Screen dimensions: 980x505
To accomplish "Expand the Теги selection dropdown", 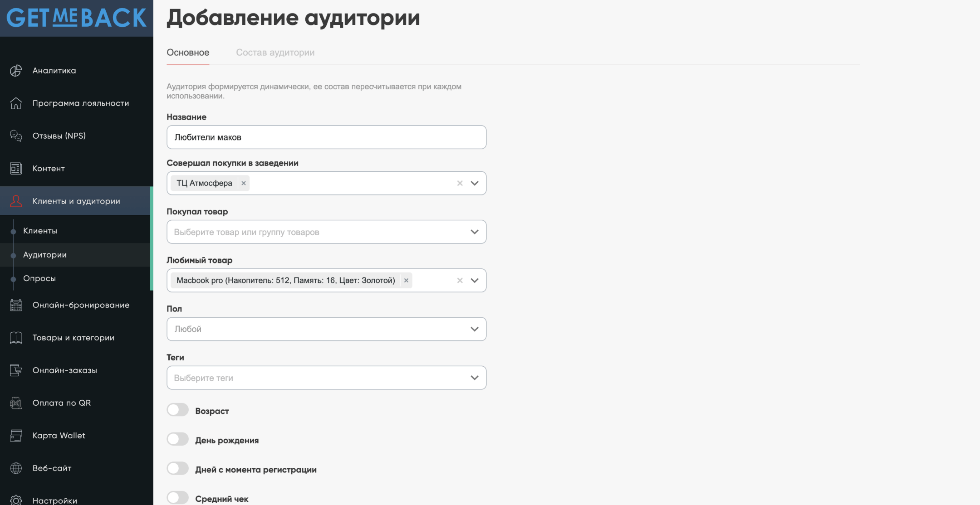I will (x=474, y=378).
